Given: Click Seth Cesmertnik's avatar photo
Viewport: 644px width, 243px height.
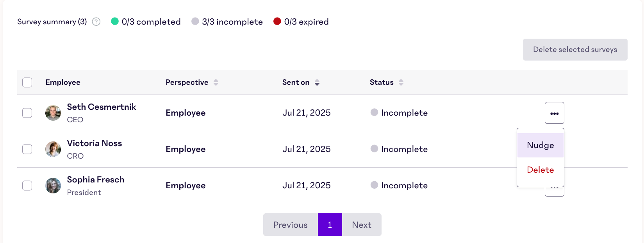Looking at the screenshot, I should [53, 113].
